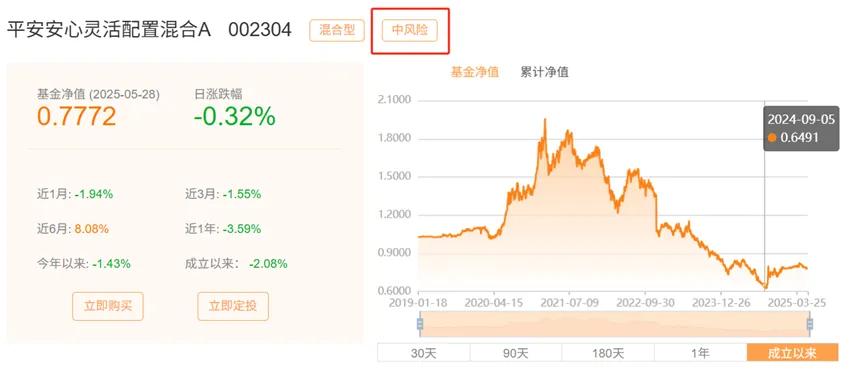Select the 30天 time range

(424, 353)
